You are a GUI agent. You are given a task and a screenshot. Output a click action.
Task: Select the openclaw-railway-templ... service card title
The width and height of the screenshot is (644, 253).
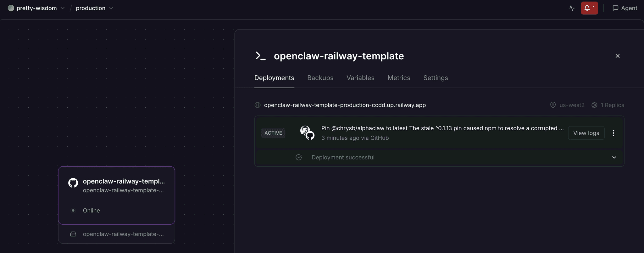point(124,181)
